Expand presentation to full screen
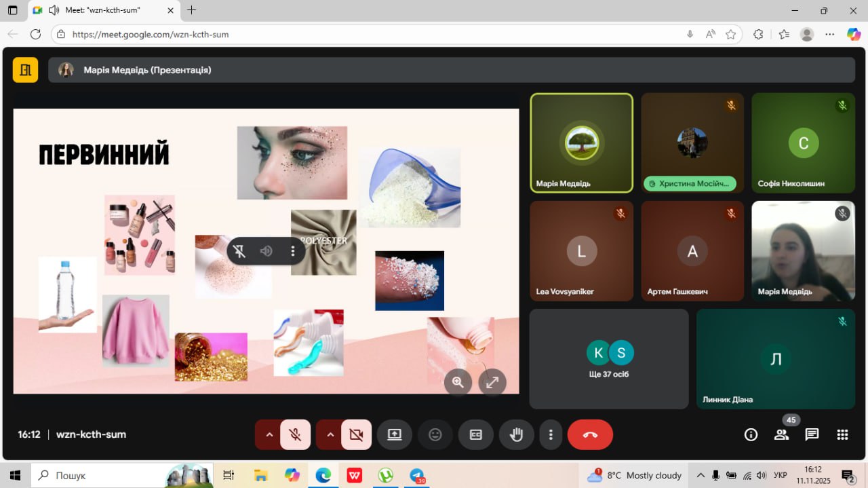This screenshot has height=488, width=868. click(492, 382)
